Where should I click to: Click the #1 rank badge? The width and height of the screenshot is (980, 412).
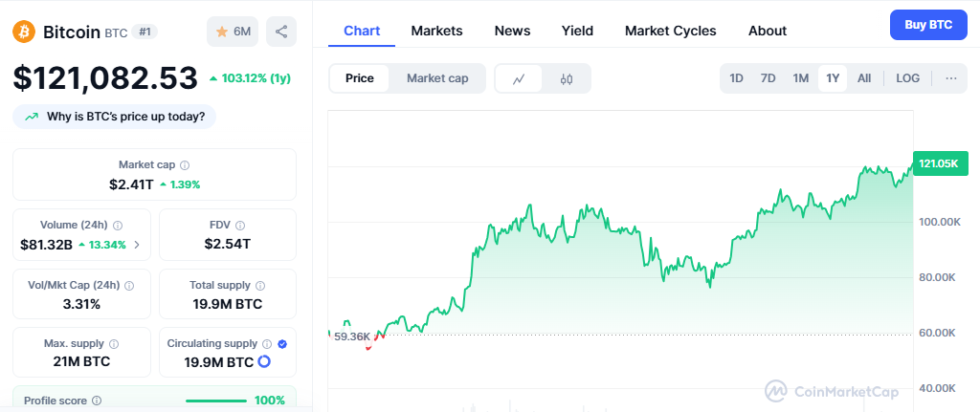pyautogui.click(x=145, y=32)
